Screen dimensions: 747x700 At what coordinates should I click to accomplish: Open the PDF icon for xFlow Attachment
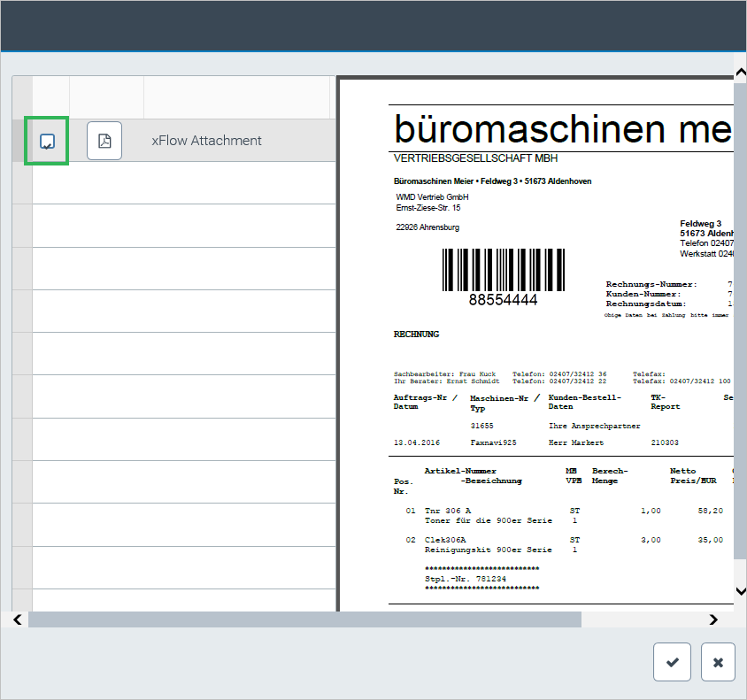(x=104, y=141)
